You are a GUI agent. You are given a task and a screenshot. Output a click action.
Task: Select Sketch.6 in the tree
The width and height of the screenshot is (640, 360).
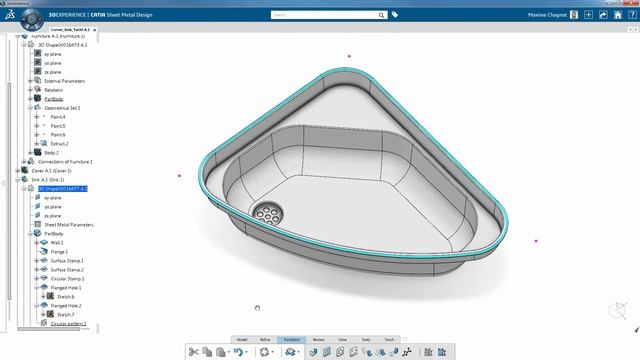click(x=65, y=296)
